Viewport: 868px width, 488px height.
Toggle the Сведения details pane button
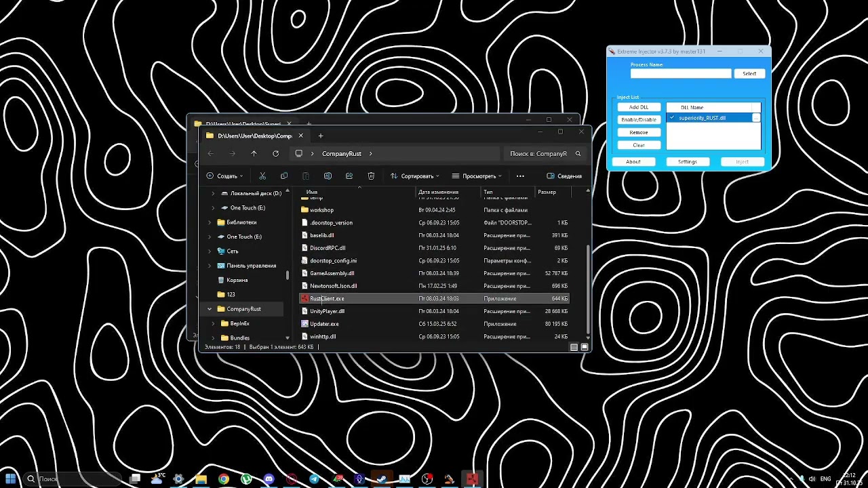(x=564, y=176)
